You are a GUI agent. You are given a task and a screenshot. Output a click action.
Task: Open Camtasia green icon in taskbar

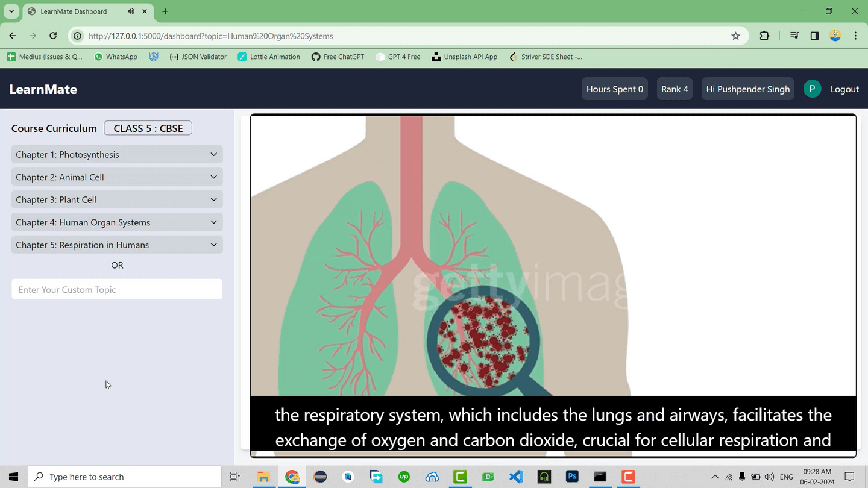[460, 477]
